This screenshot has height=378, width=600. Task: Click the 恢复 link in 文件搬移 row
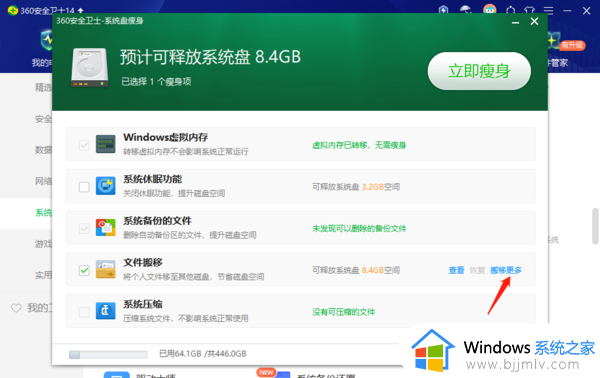click(477, 270)
